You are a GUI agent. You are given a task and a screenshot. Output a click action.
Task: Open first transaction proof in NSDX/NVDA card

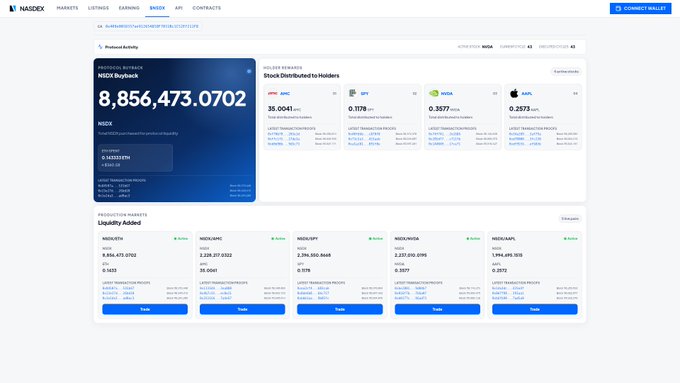(x=411, y=288)
